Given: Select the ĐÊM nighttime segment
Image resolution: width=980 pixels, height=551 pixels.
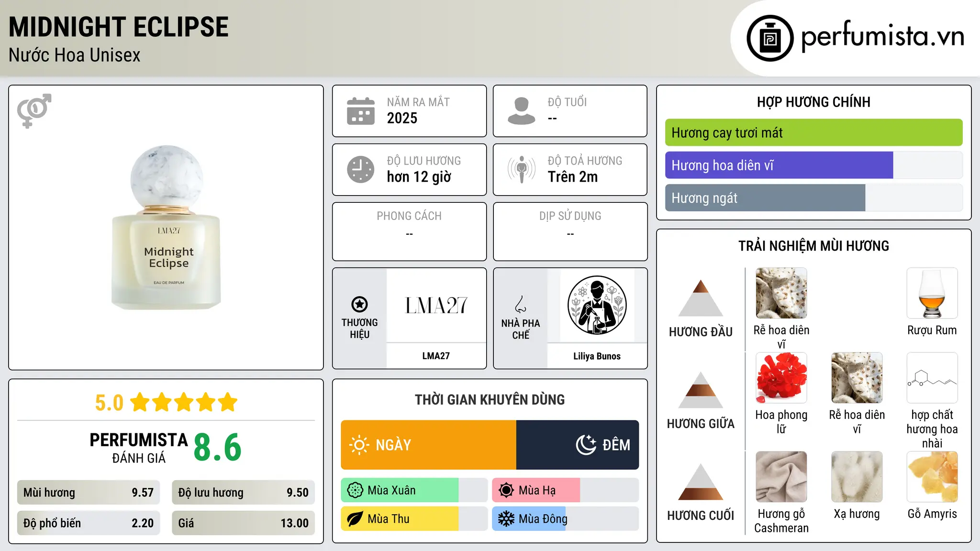Looking at the screenshot, I should (x=578, y=445).
